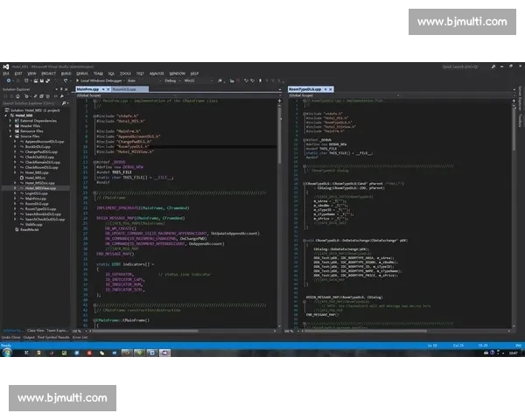Screen dimensions: 525x420
Task: Switch to the MainFrm.cpp tab
Action: pos(88,89)
